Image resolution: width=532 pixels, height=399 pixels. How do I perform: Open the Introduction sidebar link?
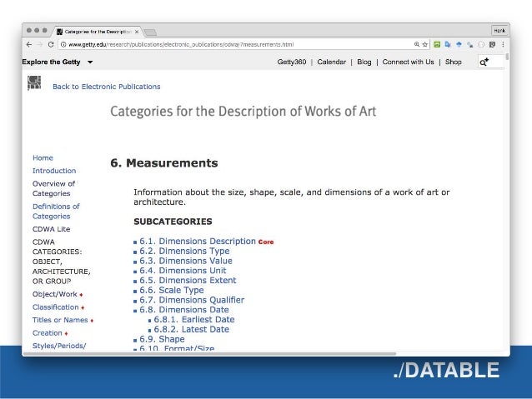pyautogui.click(x=54, y=171)
